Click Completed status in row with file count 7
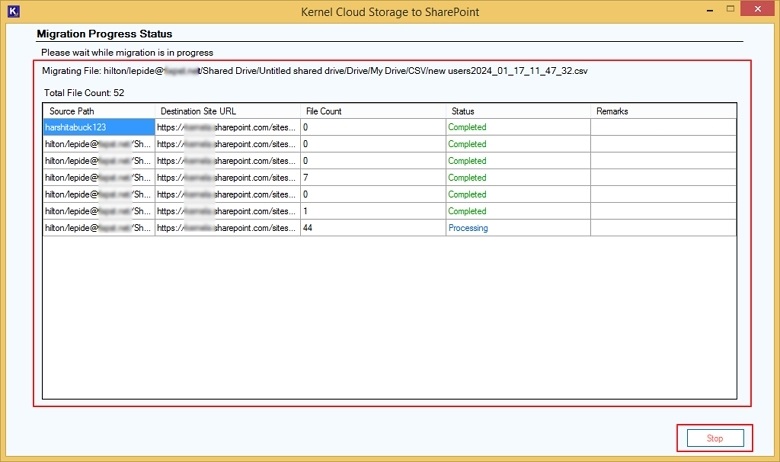The width and height of the screenshot is (780, 462). point(518,178)
